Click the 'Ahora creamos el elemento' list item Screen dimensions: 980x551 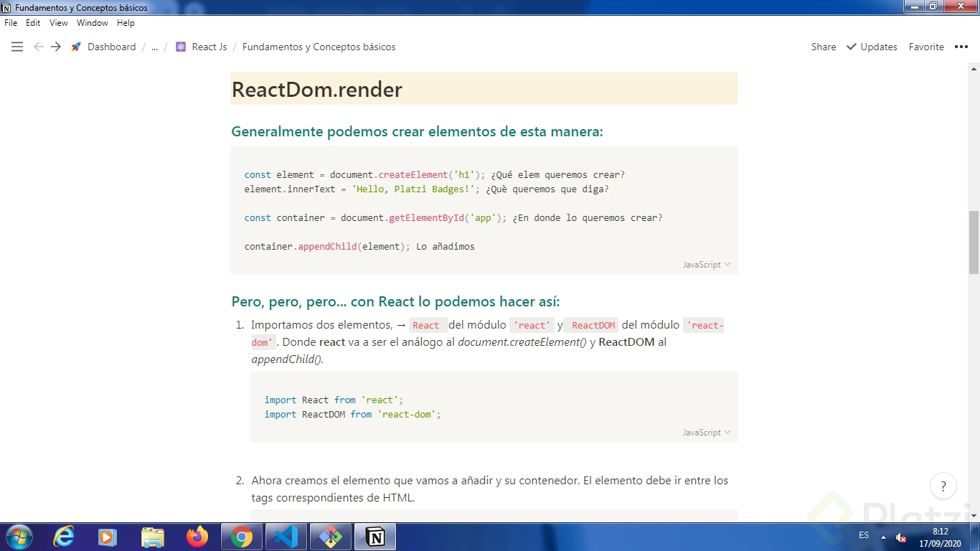(x=489, y=489)
